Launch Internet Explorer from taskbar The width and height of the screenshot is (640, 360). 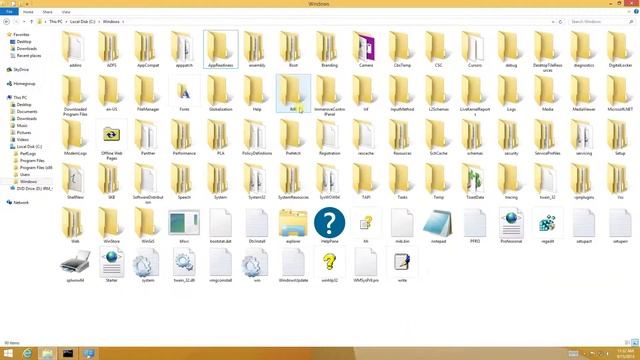click(x=27, y=353)
